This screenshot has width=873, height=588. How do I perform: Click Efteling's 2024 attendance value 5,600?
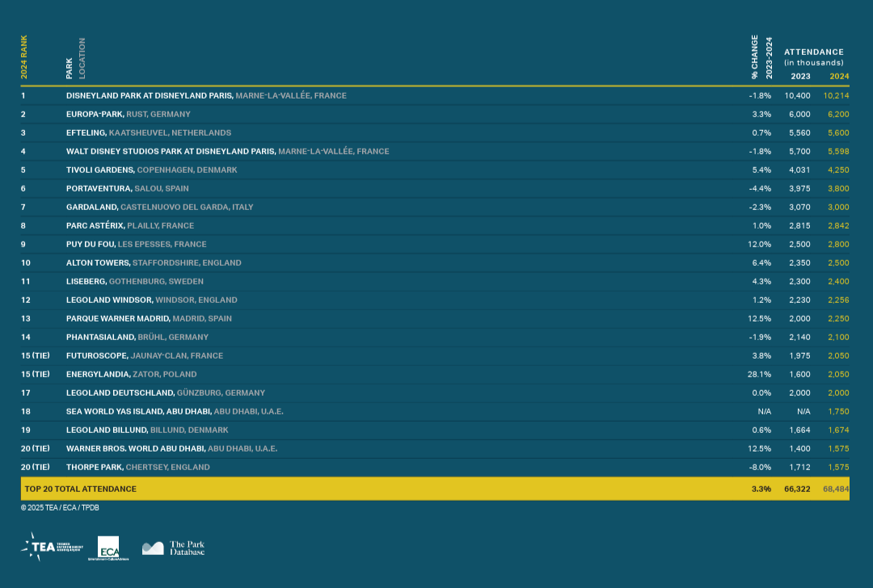(837, 132)
